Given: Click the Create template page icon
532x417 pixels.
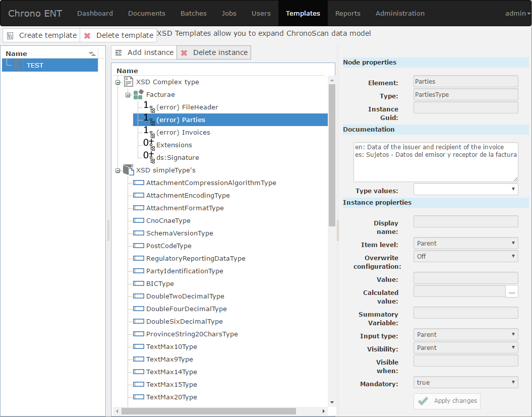Looking at the screenshot, I should coord(11,36).
